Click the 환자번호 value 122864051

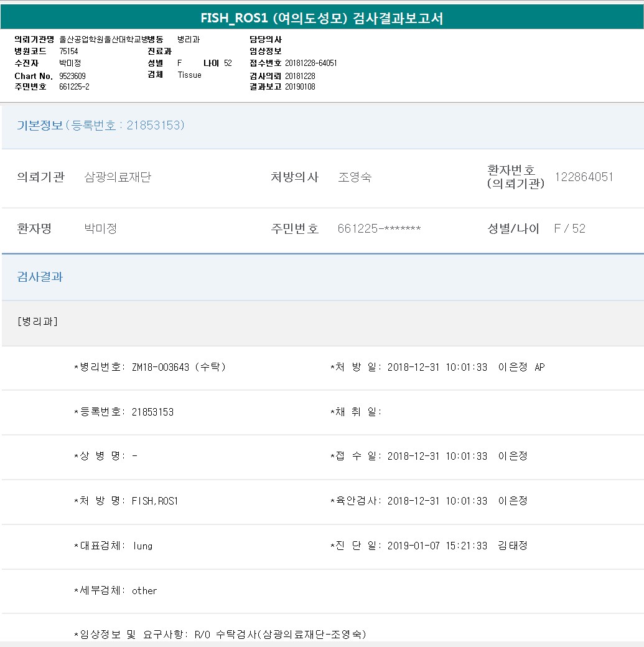pyautogui.click(x=584, y=177)
